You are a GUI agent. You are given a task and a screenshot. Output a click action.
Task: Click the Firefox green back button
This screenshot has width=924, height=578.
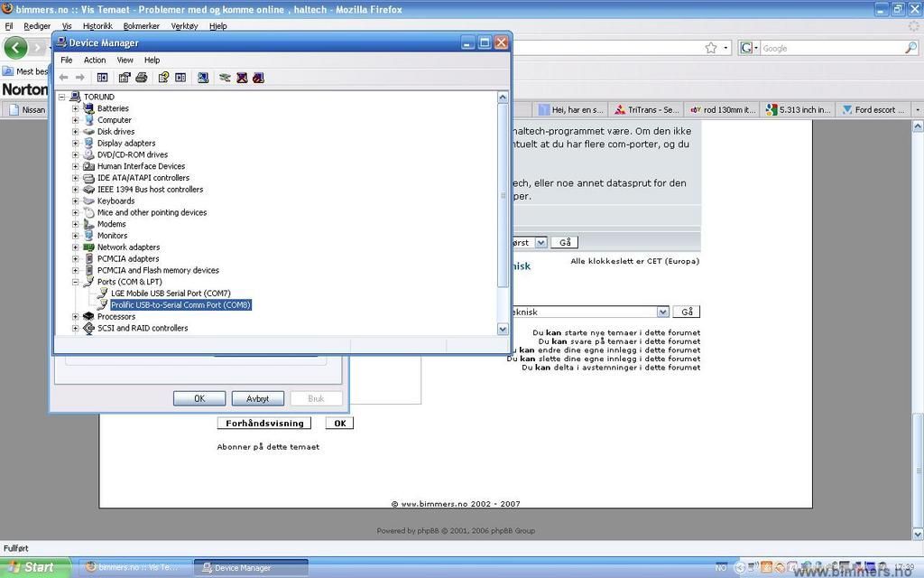point(15,48)
